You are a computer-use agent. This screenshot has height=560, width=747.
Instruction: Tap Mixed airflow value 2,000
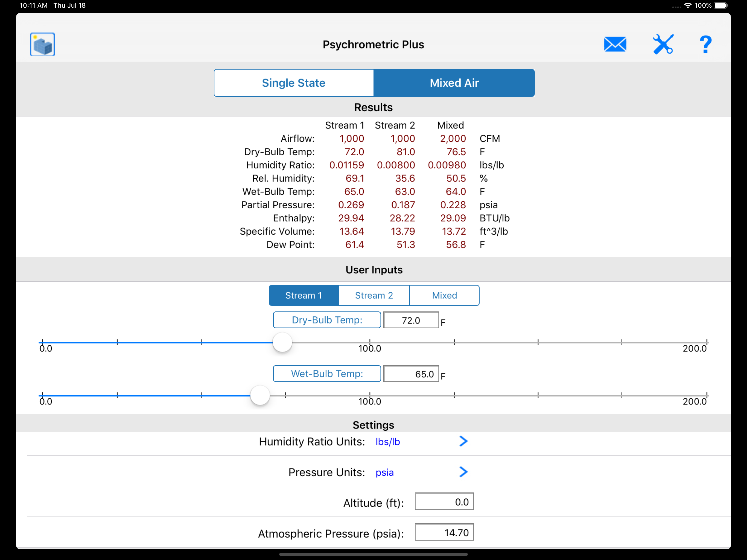(x=453, y=138)
